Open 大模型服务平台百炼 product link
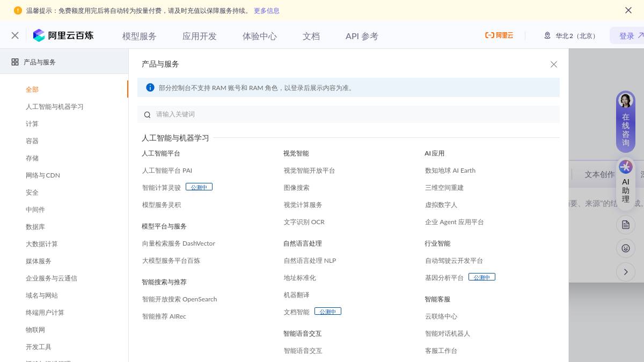The image size is (644, 362). click(x=171, y=261)
